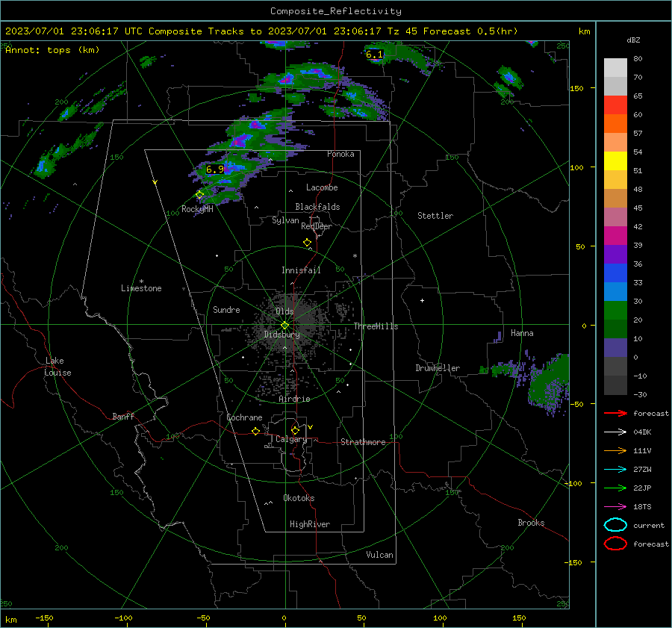Click the red forecast ellipse icon

coord(615,544)
